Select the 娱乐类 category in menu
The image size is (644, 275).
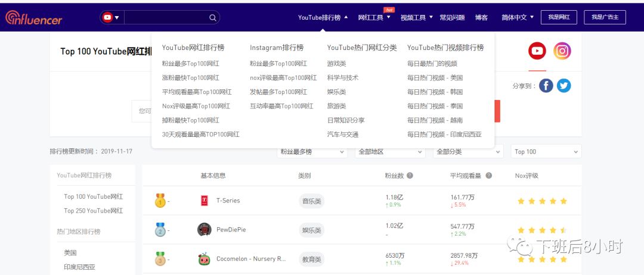coord(337,92)
